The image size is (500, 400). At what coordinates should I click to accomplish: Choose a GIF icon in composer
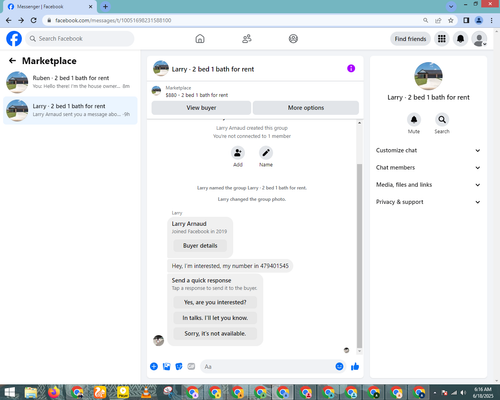point(191,367)
